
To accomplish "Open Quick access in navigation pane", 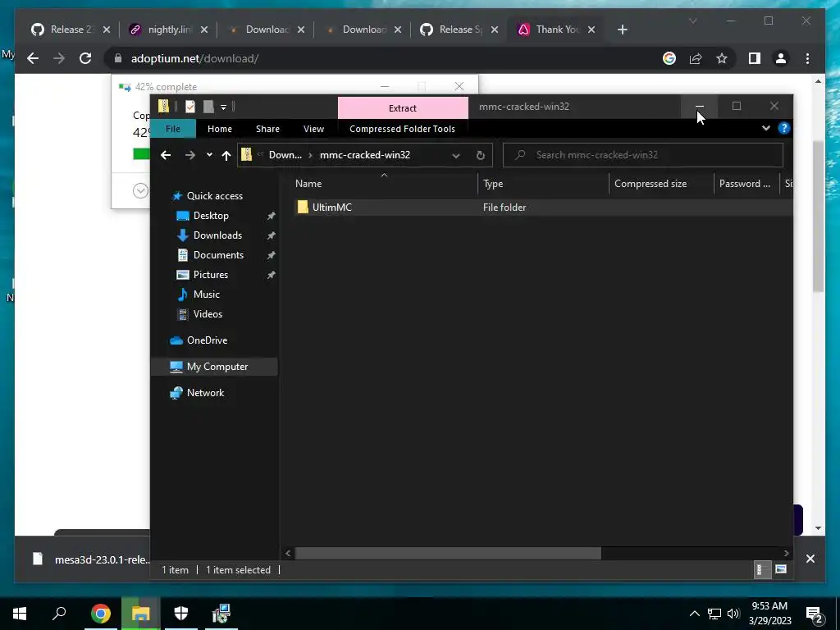I will pyautogui.click(x=214, y=195).
